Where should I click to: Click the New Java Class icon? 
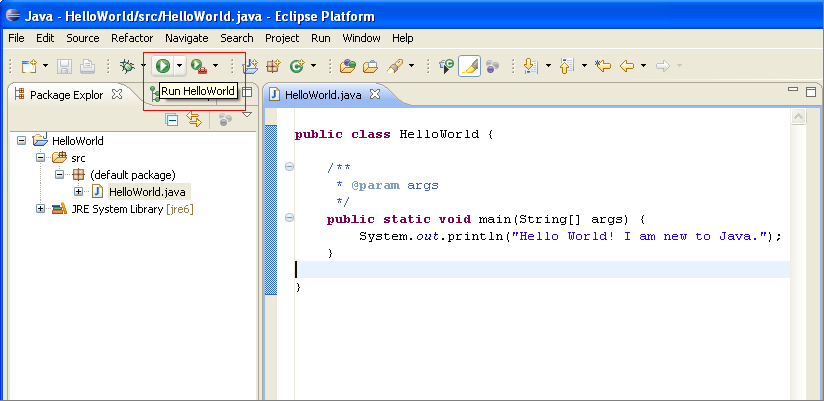[297, 66]
